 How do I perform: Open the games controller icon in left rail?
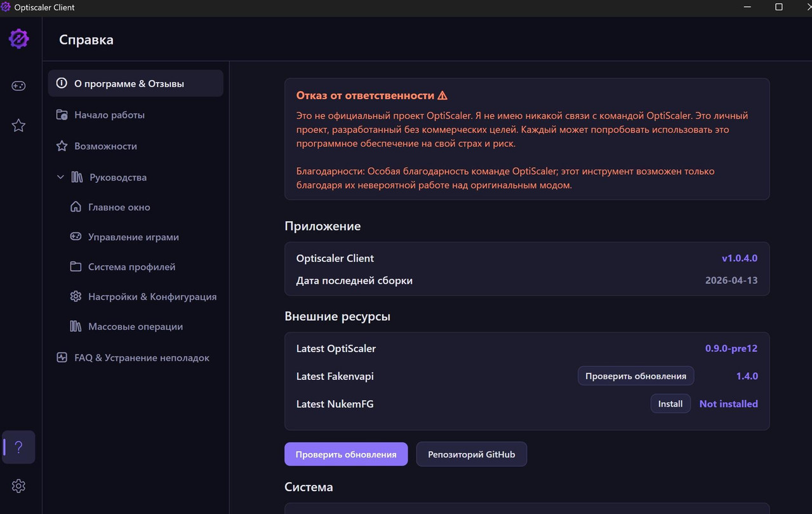pos(18,86)
